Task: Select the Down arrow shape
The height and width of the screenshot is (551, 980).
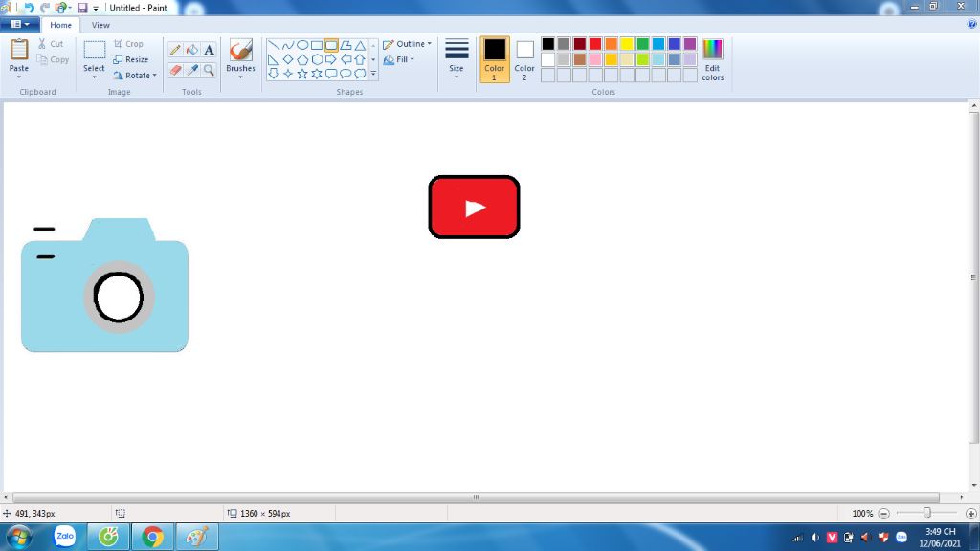Action: point(274,74)
